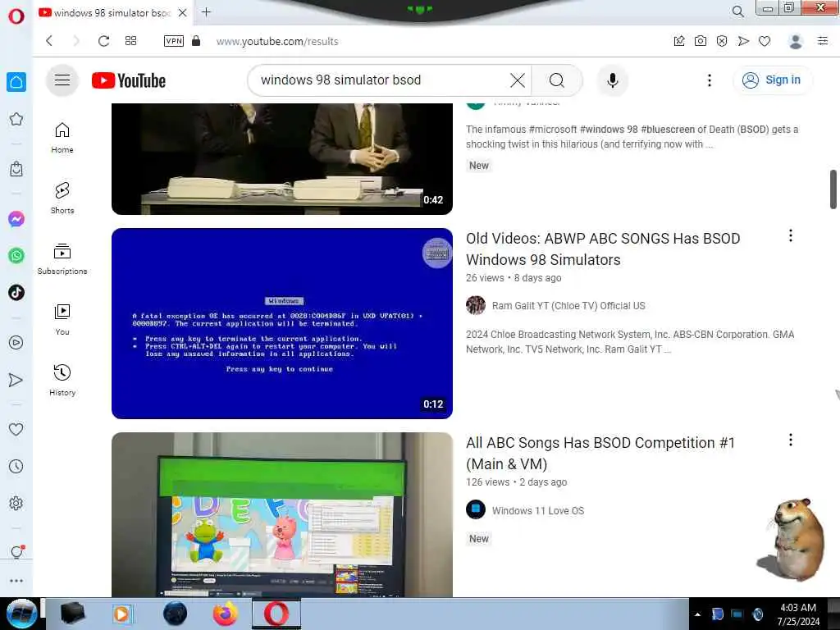840x630 pixels.
Task: Open options for Old Videos ABWP result
Action: click(x=790, y=235)
